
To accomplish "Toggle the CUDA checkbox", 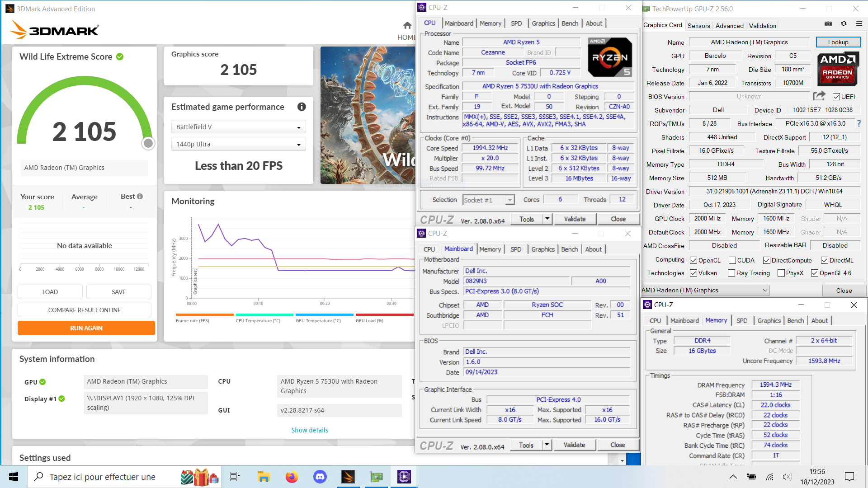I will (732, 260).
